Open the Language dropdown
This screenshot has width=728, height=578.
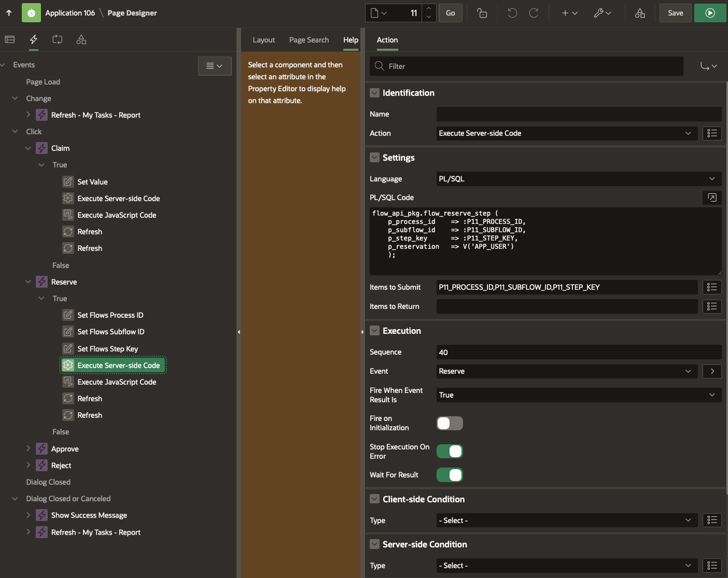point(579,179)
